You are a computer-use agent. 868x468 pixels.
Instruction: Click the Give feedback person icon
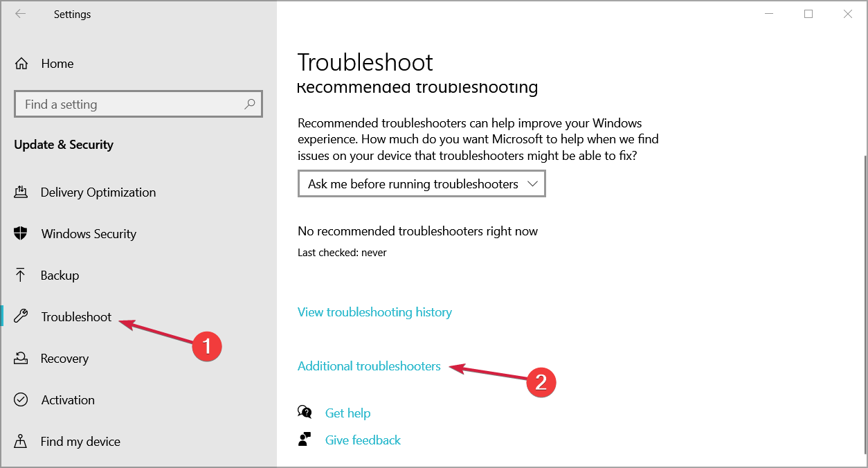tap(305, 440)
